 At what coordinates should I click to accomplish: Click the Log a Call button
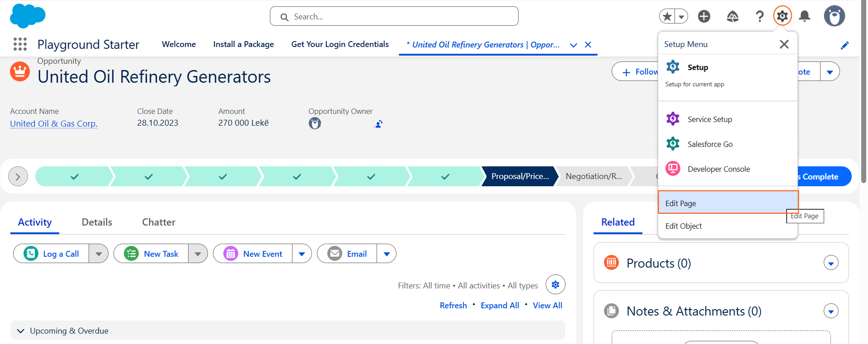click(52, 254)
